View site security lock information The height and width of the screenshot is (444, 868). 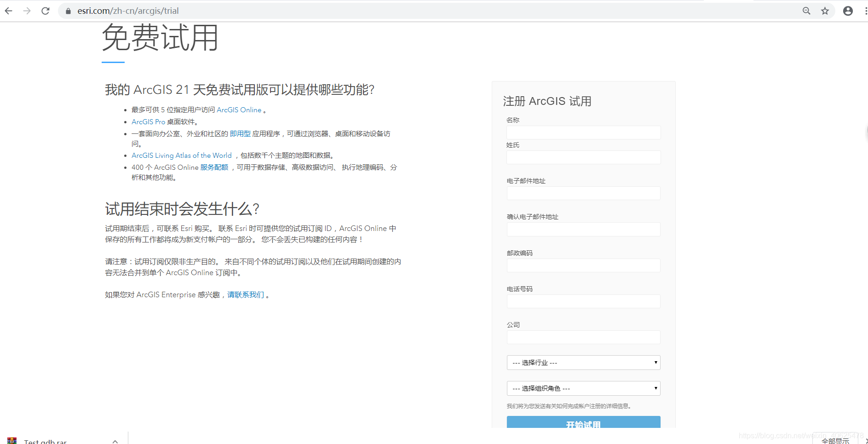[x=68, y=11]
